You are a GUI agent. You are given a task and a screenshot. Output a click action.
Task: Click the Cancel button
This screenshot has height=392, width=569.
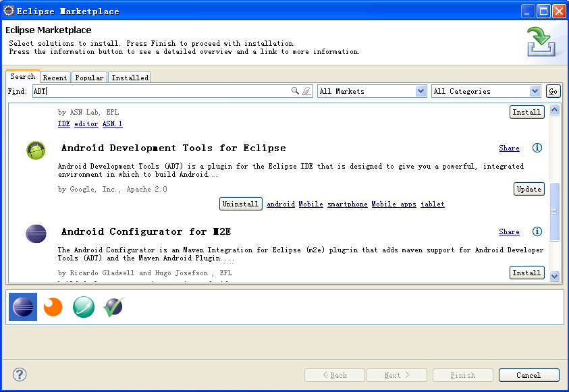click(529, 375)
